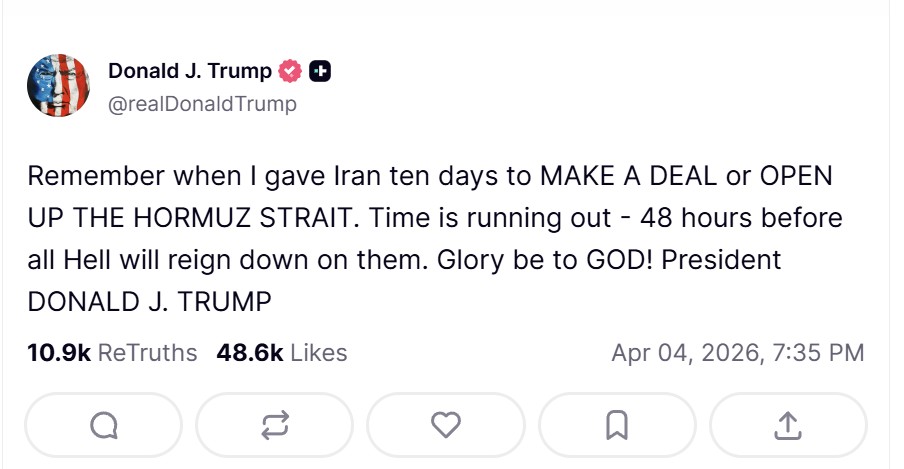Like the post with the heart icon
Viewport: 904px width, 469px height.
point(445,426)
